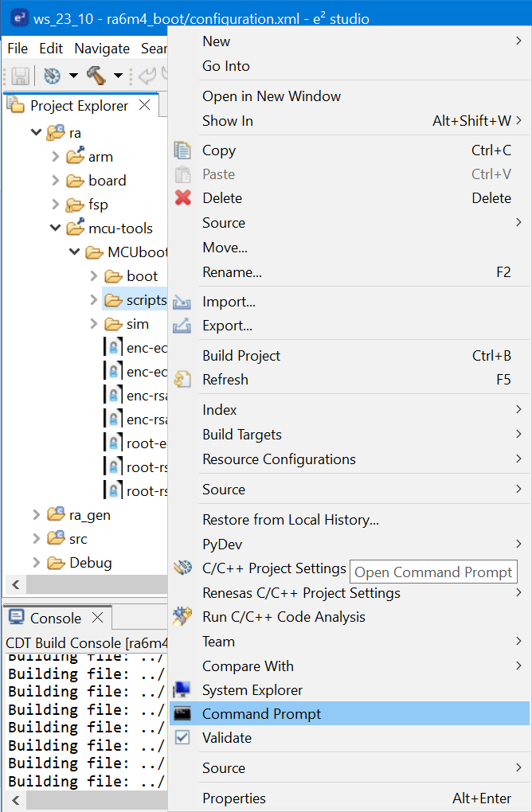This screenshot has width=532, height=812.
Task: Expand the scripts folder
Action: click(94, 299)
